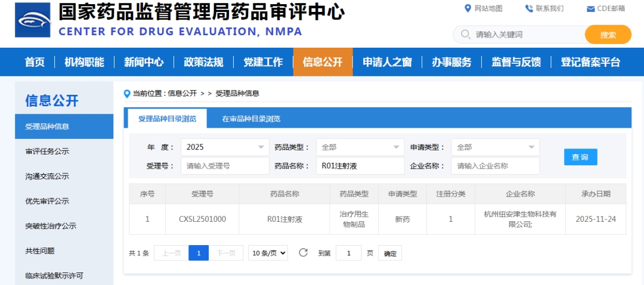Viewport: 644px width, 285px height.
Task: Select the 信息公开 navigation item
Action: click(323, 62)
